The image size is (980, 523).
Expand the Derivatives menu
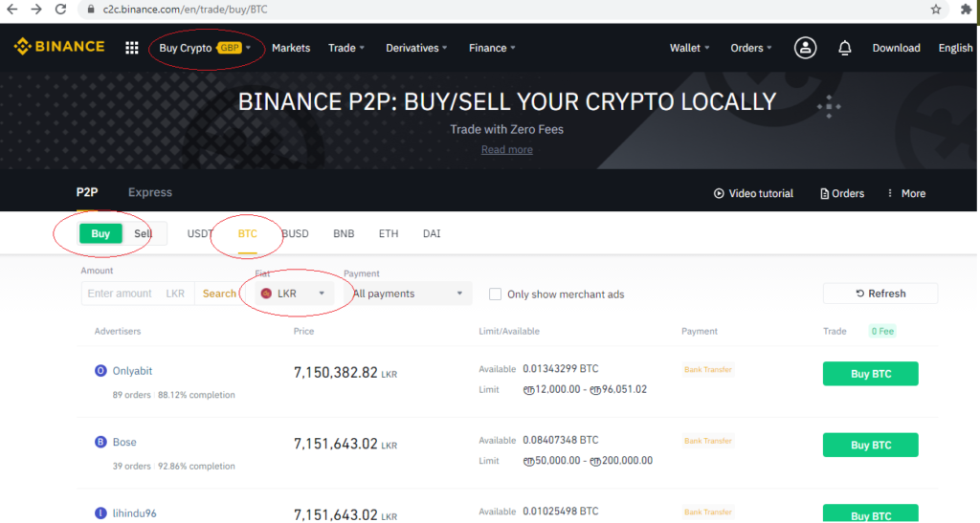tap(416, 48)
